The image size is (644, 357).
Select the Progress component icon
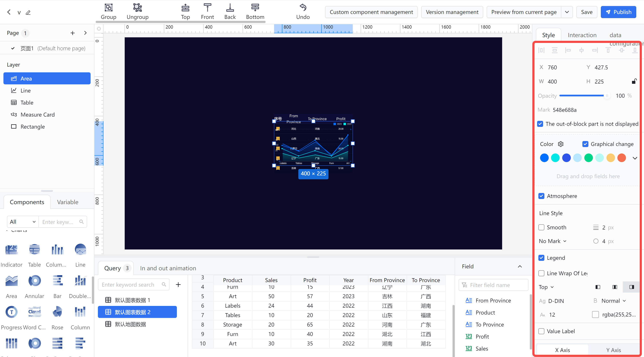click(12, 312)
